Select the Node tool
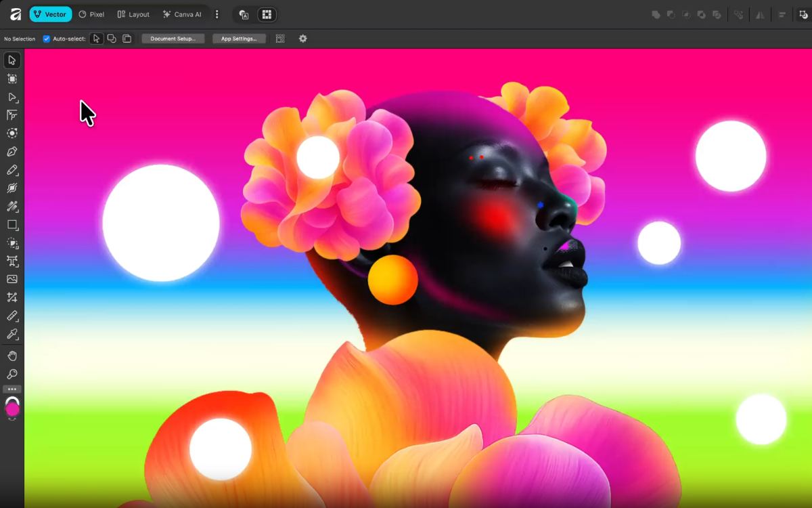This screenshot has width=812, height=508. click(x=12, y=97)
